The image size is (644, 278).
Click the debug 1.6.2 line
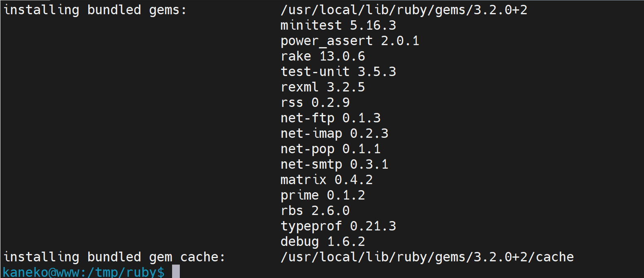coord(323,241)
